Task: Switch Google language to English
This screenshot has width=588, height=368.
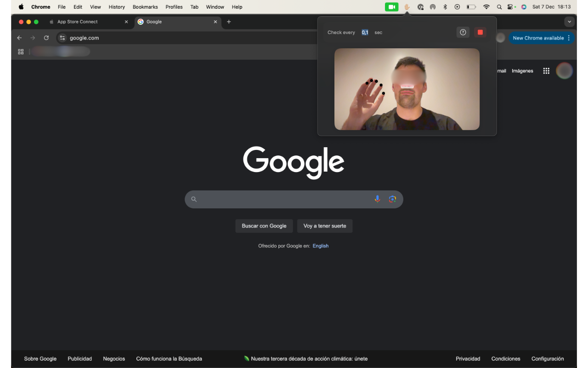Action: (321, 246)
